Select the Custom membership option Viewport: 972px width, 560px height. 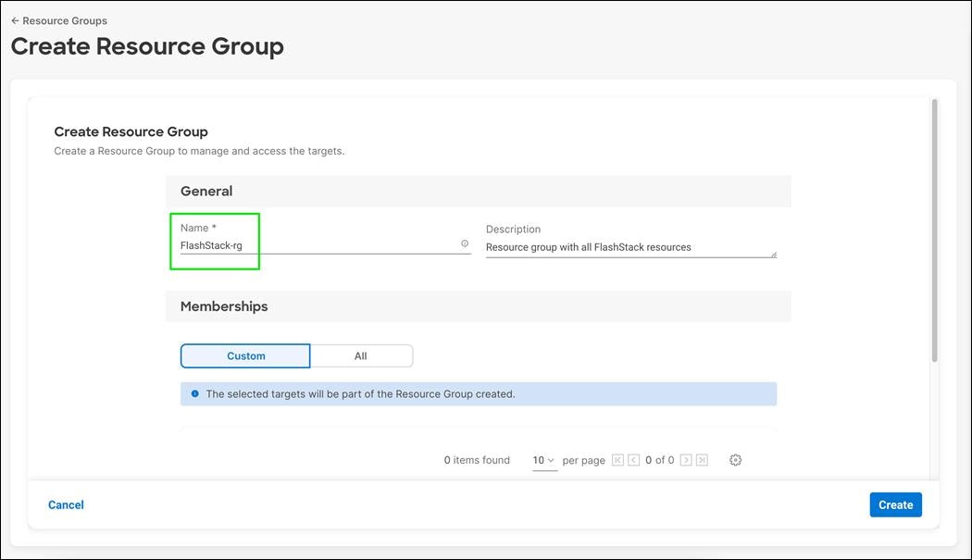click(245, 355)
